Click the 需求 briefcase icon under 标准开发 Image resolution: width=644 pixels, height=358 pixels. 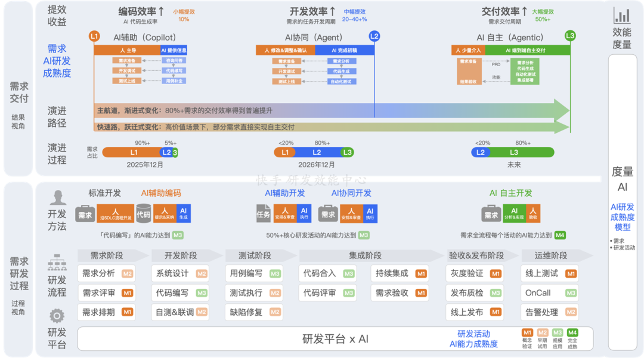(x=86, y=213)
